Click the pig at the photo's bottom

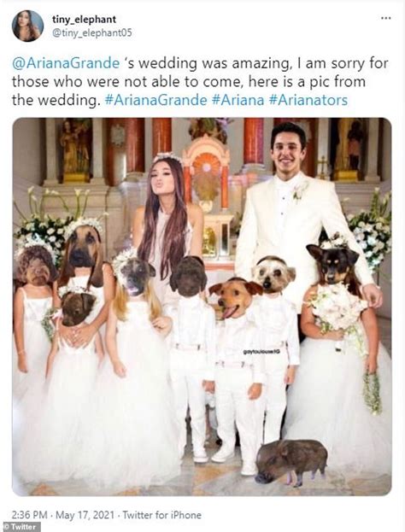tap(291, 462)
